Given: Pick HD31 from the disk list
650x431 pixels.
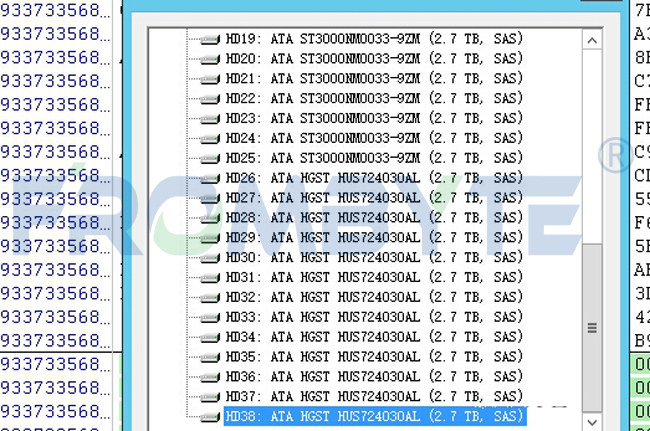Looking at the screenshot, I should pyautogui.click(x=375, y=278).
